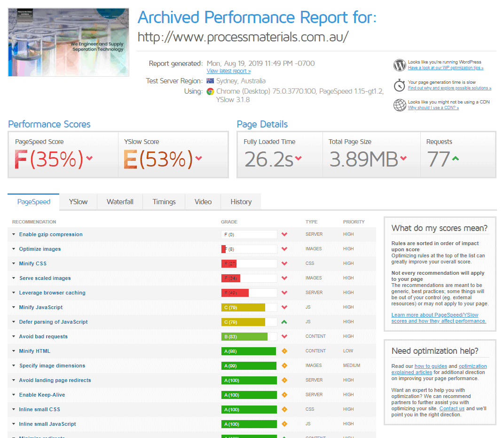The height and width of the screenshot is (438, 504).
Task: Switch to the YSlow tab
Action: click(x=78, y=202)
